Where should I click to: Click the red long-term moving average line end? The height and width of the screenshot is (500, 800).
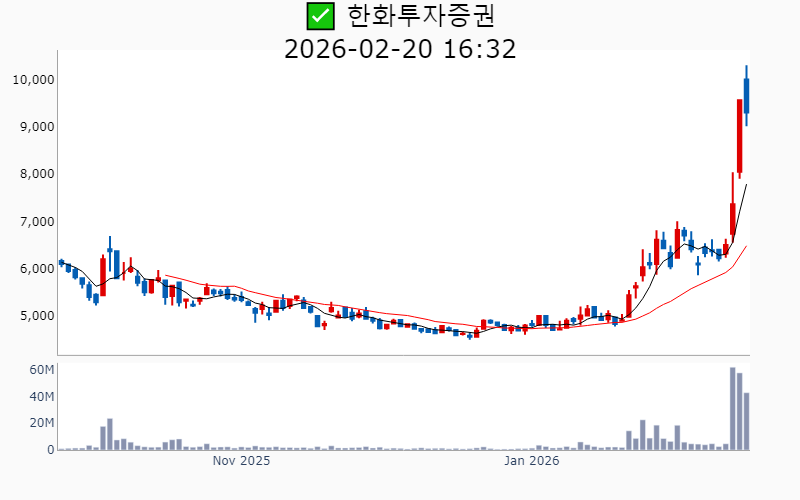tap(746, 246)
